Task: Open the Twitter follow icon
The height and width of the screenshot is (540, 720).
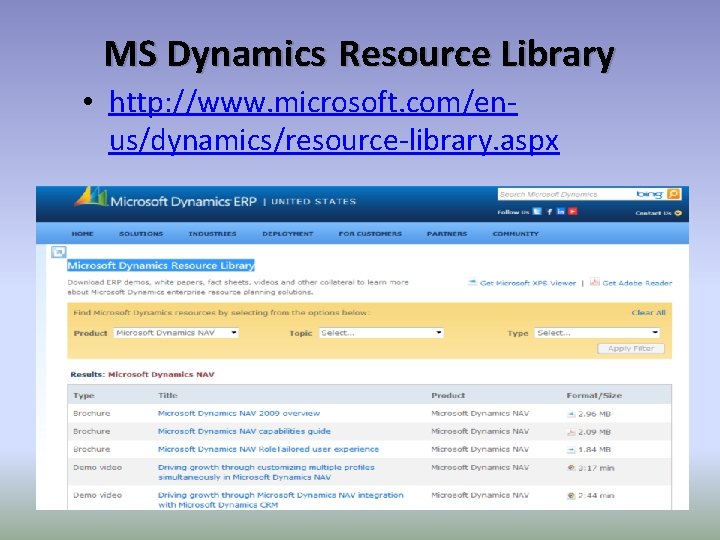Action: [x=537, y=212]
